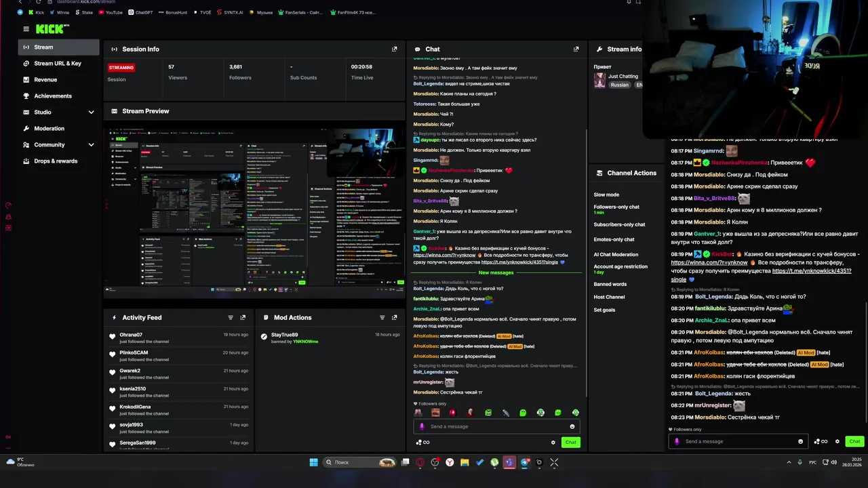
Task: Click the heart icon next to Ohrana07
Action: click(113, 336)
